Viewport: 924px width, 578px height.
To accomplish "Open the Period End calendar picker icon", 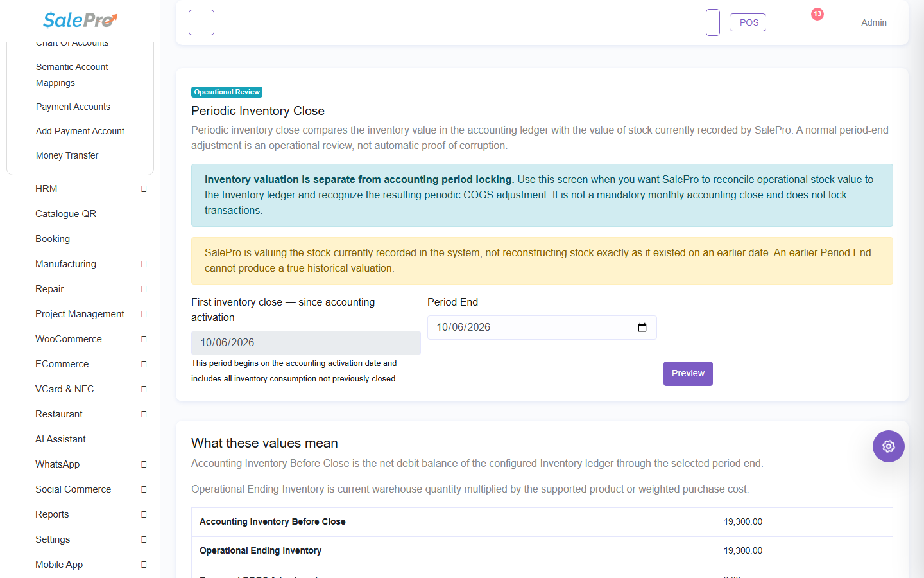I will pyautogui.click(x=642, y=328).
